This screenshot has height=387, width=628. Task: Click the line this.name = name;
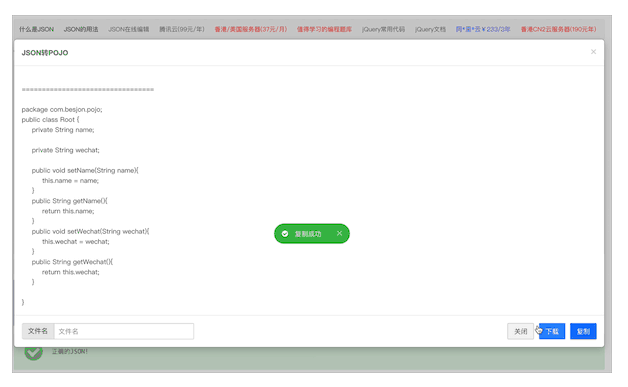pos(70,181)
